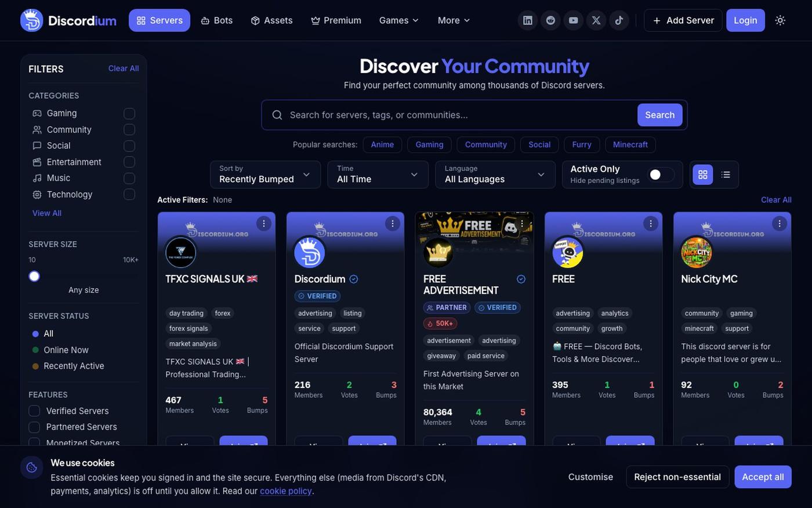Tick the Technology category checkbox
The height and width of the screenshot is (508, 812).
(129, 194)
